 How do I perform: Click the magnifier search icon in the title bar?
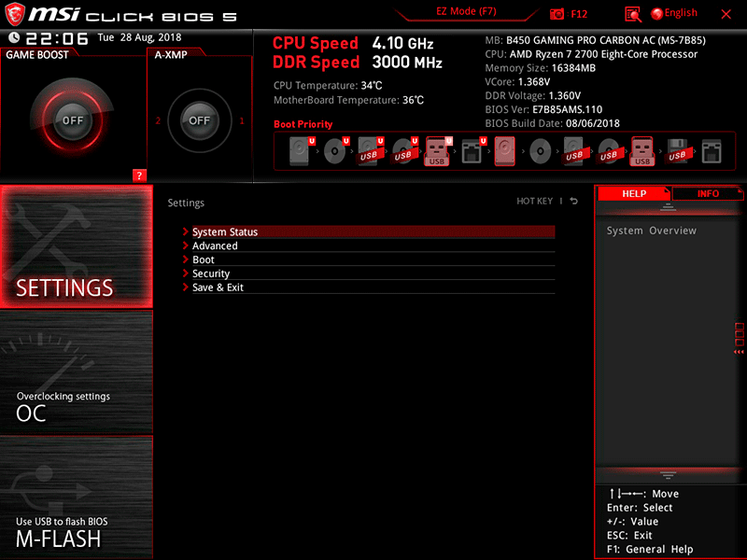coord(631,13)
